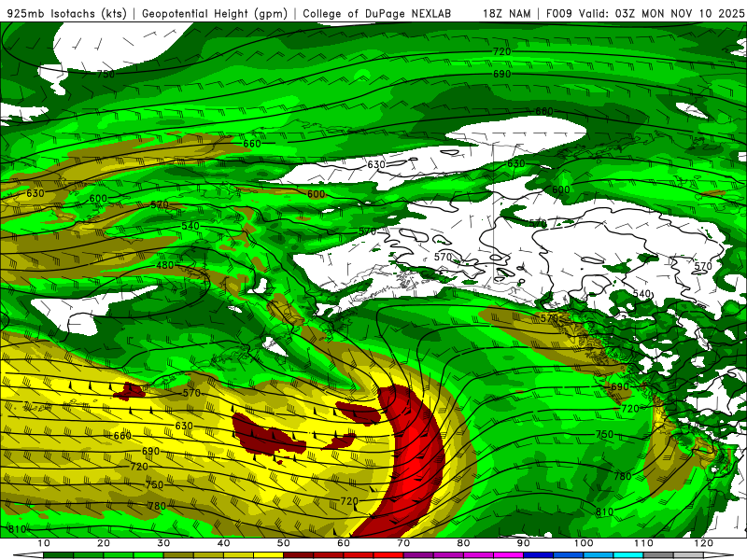Click the right arrow end of the color bar
This screenshot has height=560, width=747.
click(x=718, y=555)
